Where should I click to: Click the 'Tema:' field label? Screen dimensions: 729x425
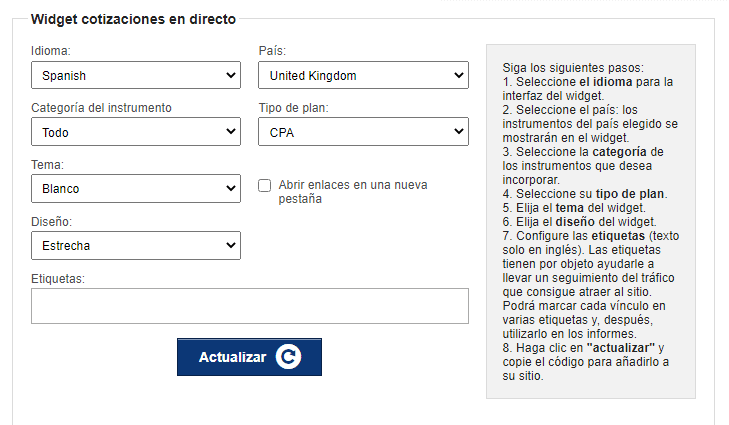point(48,164)
